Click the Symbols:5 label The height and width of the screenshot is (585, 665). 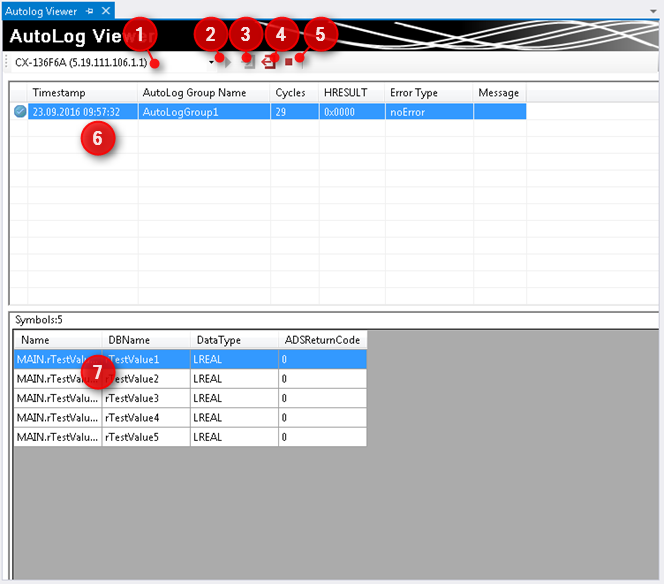[x=39, y=319]
